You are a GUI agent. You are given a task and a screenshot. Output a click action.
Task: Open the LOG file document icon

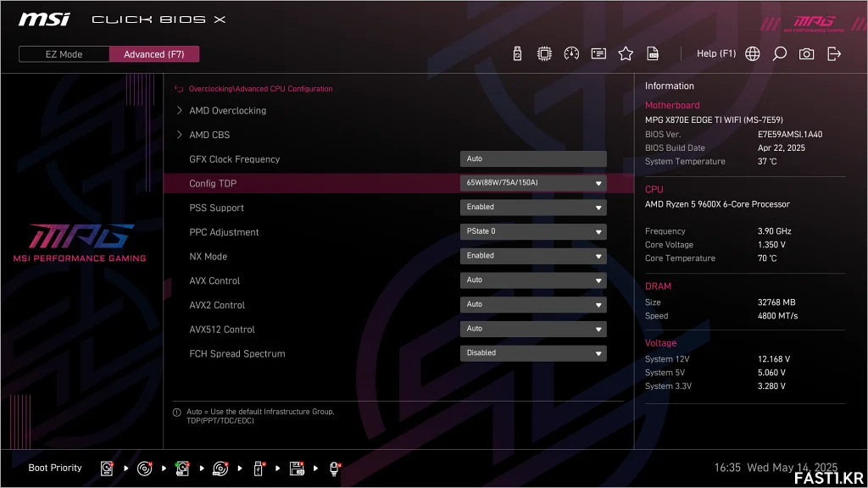(653, 53)
